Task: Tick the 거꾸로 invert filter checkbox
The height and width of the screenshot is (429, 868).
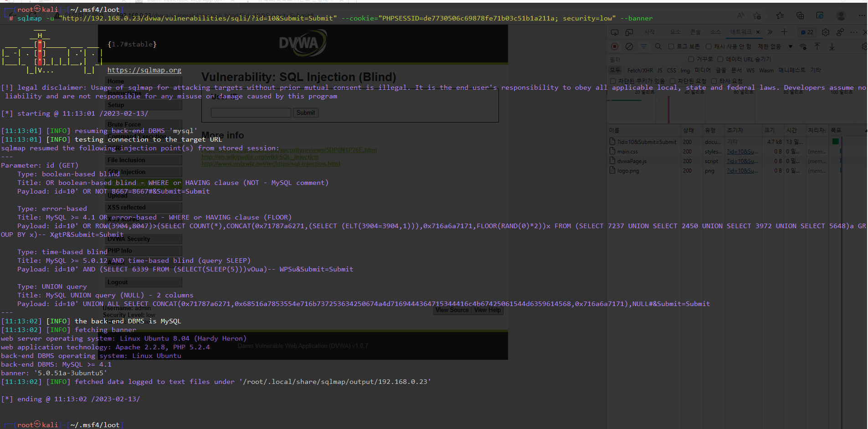Action: coord(691,59)
